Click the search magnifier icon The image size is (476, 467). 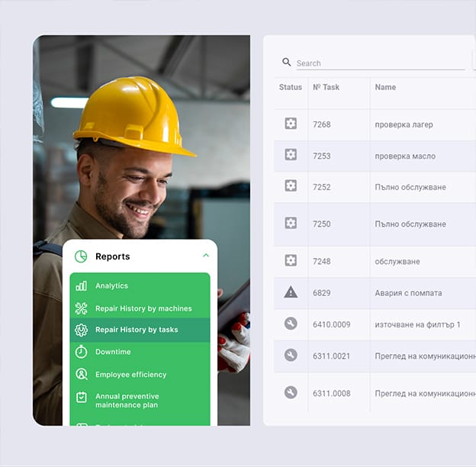(x=286, y=63)
